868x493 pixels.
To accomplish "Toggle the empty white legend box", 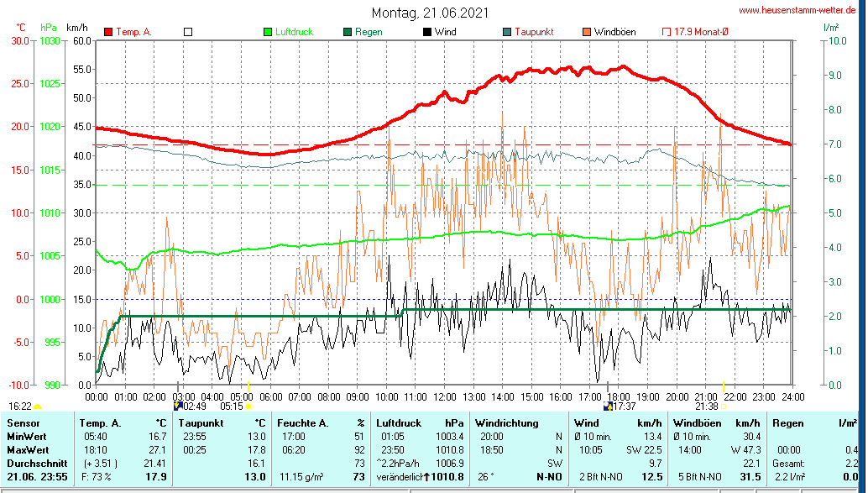I will tap(188, 32).
